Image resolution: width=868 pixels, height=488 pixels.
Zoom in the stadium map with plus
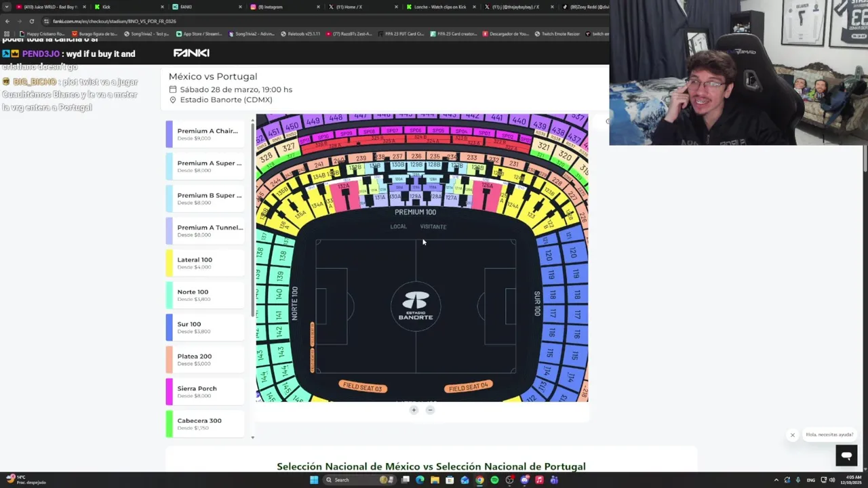coord(414,409)
